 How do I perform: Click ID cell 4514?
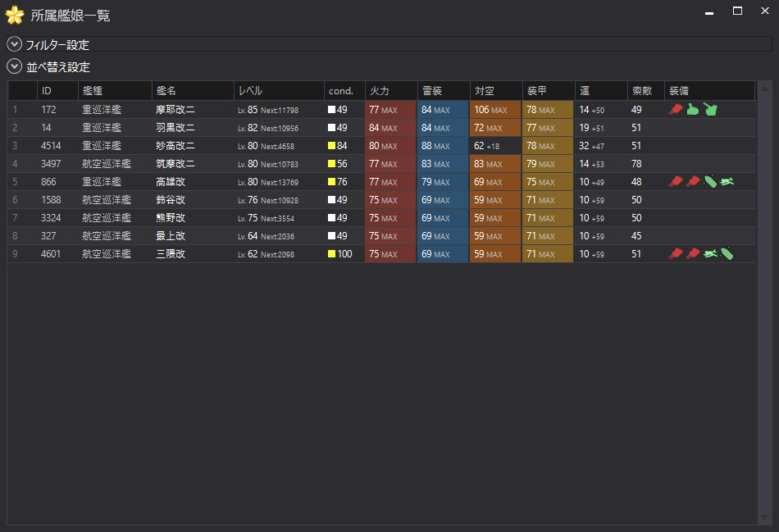pyautogui.click(x=51, y=146)
